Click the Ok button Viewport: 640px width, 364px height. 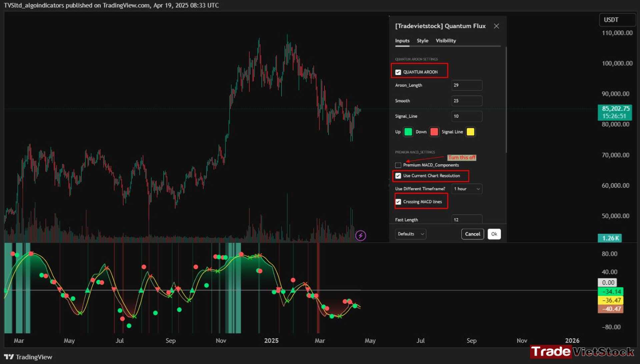pos(494,234)
